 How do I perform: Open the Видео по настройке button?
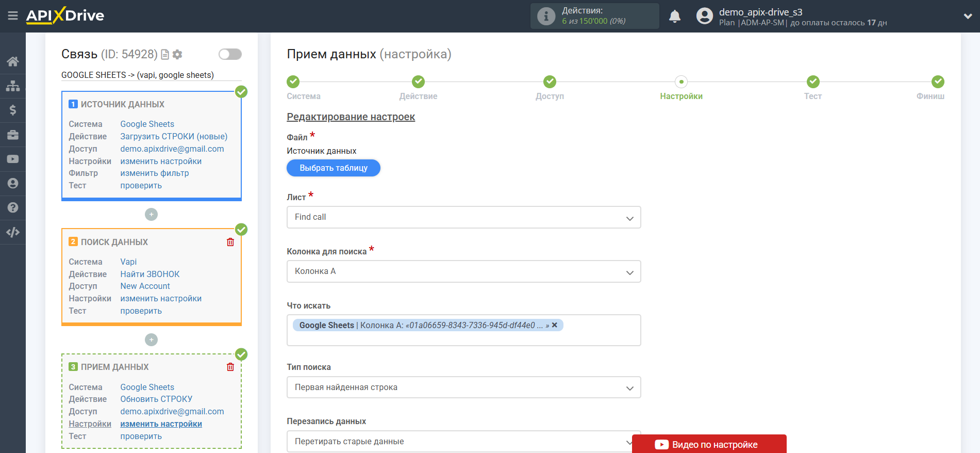pos(709,444)
